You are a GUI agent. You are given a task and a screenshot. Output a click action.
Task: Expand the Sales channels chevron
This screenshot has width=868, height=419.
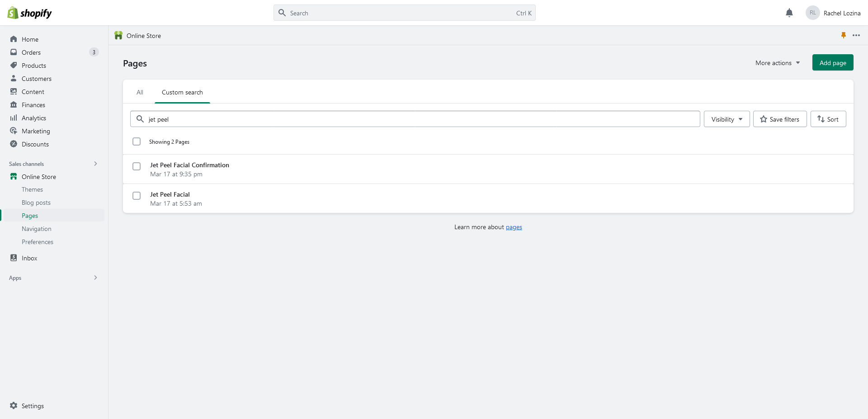[x=95, y=164]
